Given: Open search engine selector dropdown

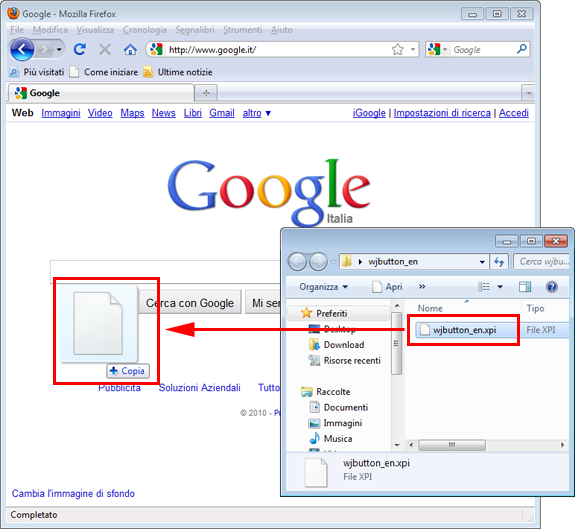Looking at the screenshot, I should click(438, 49).
